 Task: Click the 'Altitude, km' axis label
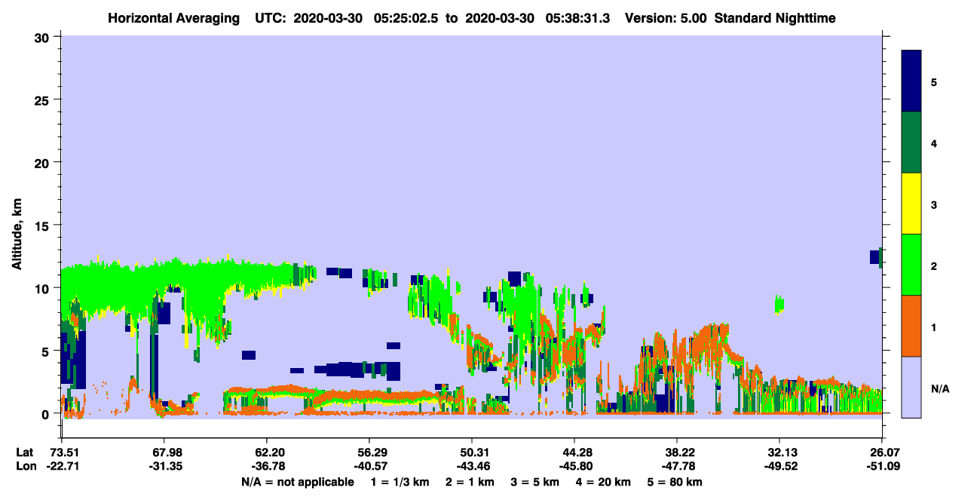[17, 234]
